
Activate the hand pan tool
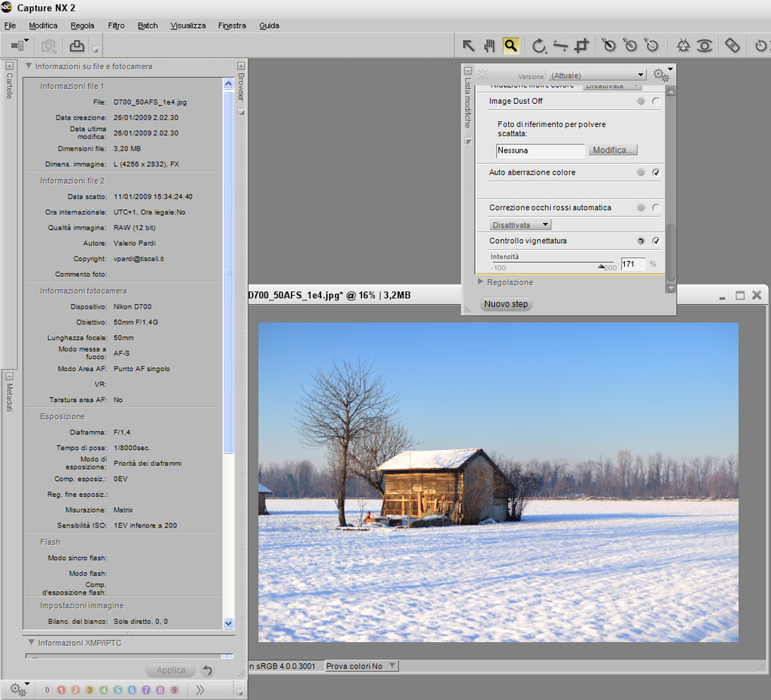[x=489, y=46]
